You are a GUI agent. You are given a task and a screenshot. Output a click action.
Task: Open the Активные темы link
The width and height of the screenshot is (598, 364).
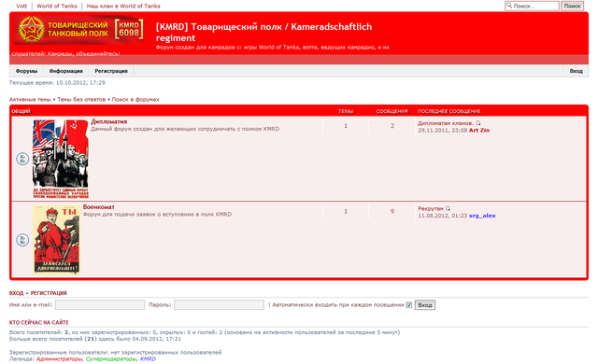30,99
